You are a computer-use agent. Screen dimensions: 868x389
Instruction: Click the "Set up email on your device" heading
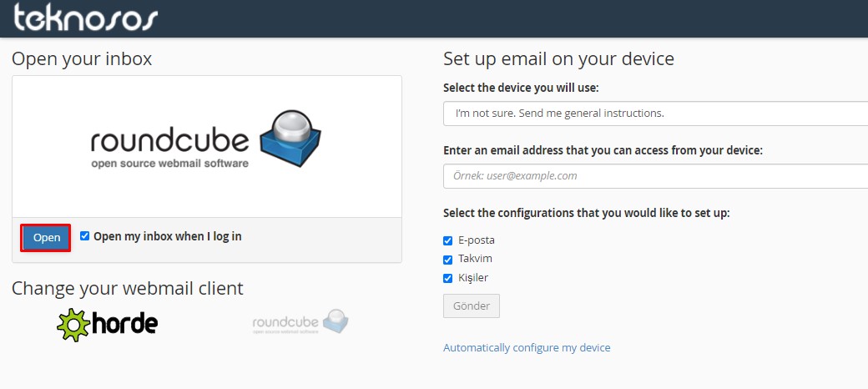click(558, 58)
